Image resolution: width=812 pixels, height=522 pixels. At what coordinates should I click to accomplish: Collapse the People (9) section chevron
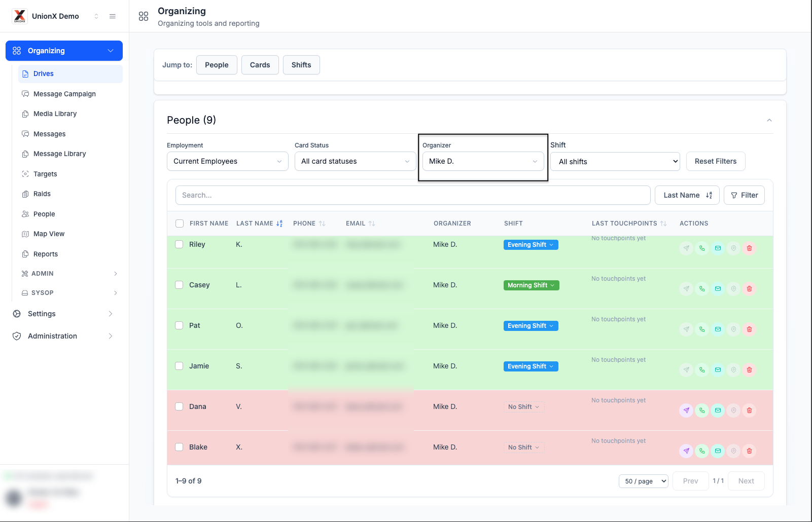click(769, 120)
